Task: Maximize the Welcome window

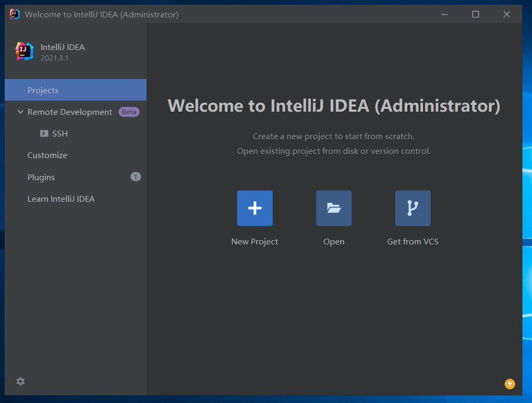Action: point(476,14)
